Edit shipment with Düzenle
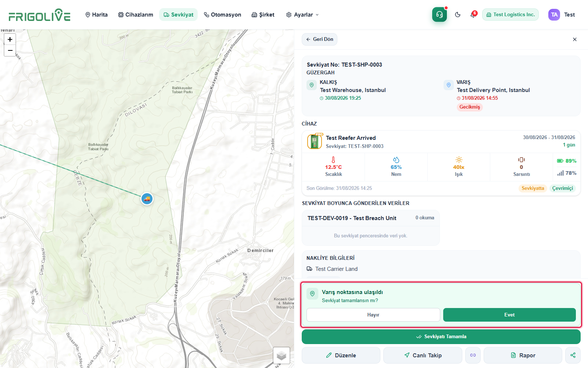588x368 pixels. (x=341, y=355)
